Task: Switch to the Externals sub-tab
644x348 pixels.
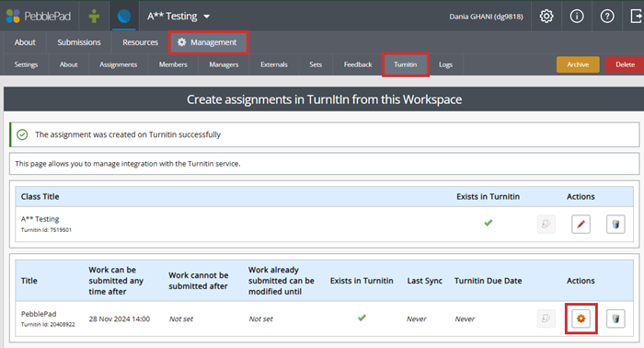Action: [x=274, y=64]
